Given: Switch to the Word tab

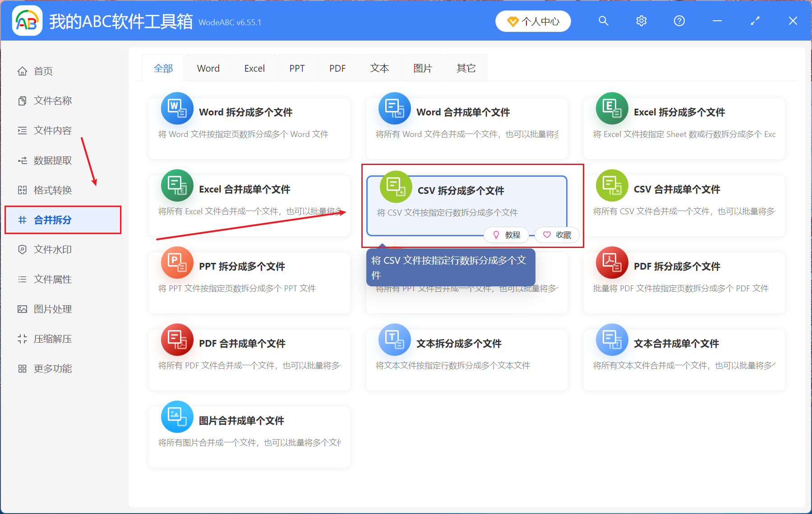Looking at the screenshot, I should click(208, 68).
